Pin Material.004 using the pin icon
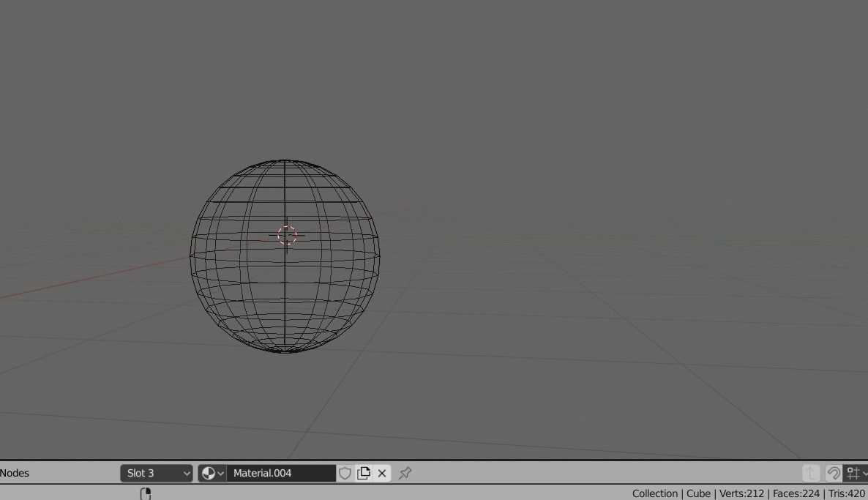 click(x=405, y=473)
